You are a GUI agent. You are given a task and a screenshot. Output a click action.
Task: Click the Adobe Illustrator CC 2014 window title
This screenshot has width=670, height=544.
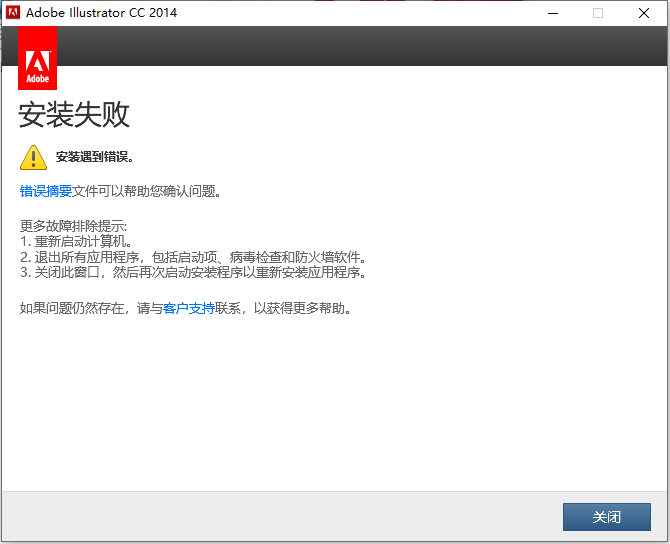[101, 12]
